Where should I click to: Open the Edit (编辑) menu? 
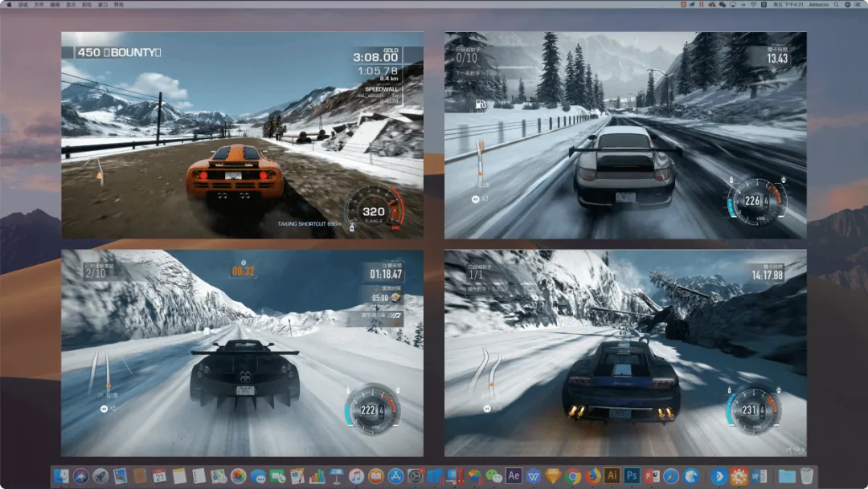pos(55,5)
